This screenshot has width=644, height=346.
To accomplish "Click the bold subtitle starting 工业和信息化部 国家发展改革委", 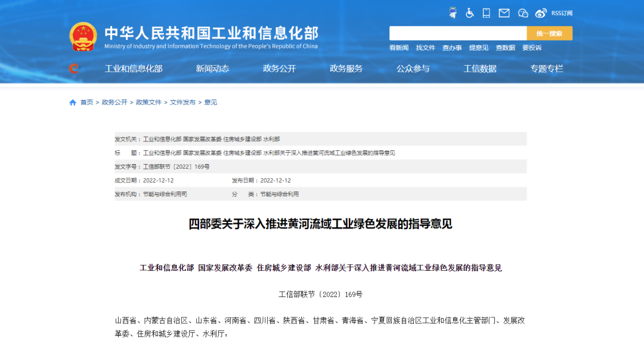I will tap(320, 268).
